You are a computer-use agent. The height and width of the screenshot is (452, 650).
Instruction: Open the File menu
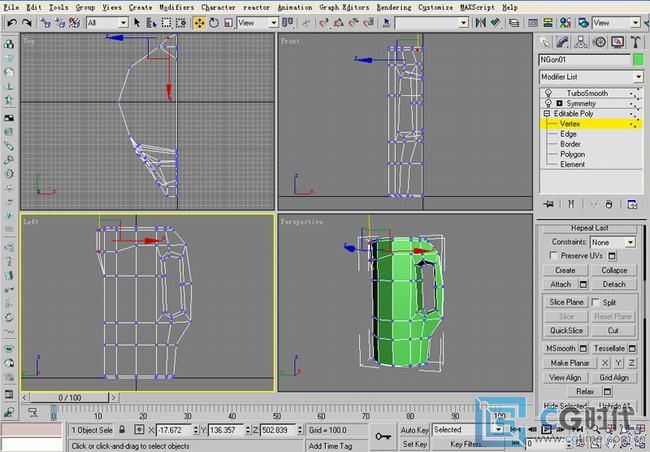pyautogui.click(x=11, y=7)
